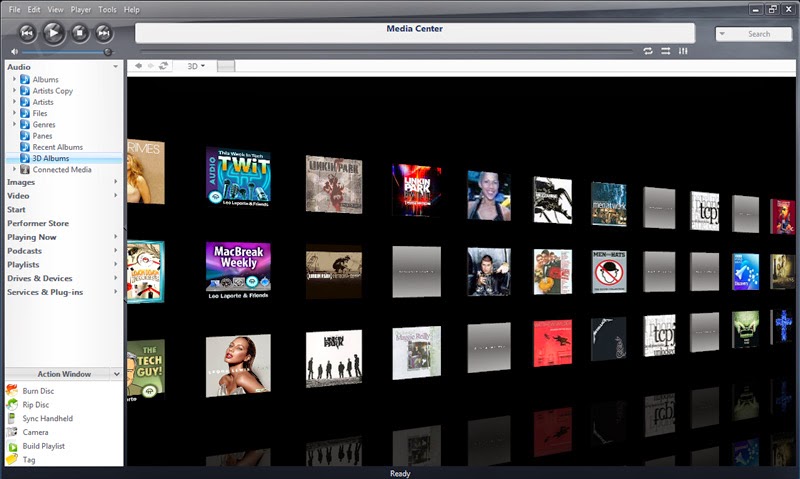The height and width of the screenshot is (479, 800).
Task: Click the navigation forward arrow
Action: click(x=151, y=66)
